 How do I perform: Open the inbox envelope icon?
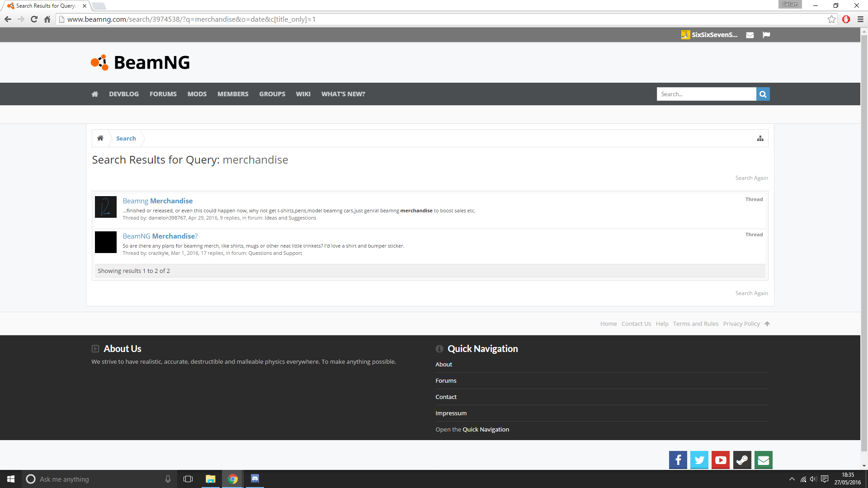coord(750,35)
